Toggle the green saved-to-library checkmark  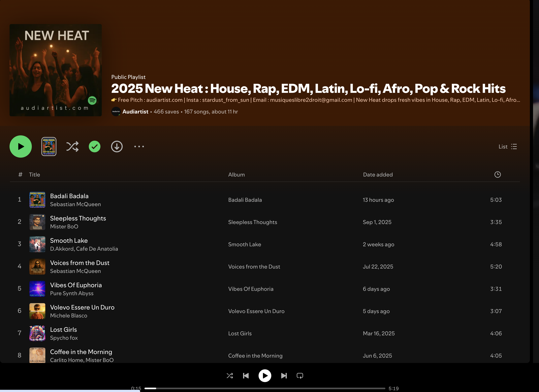pyautogui.click(x=95, y=147)
